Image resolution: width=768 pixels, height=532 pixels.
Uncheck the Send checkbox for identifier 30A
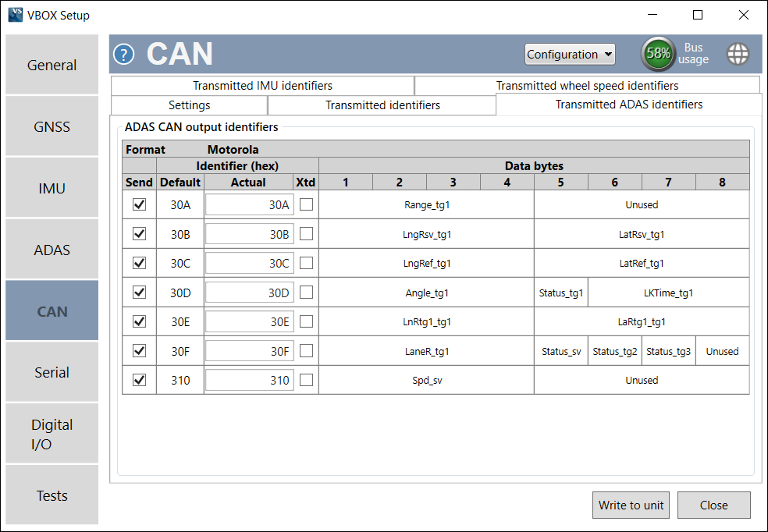point(138,204)
